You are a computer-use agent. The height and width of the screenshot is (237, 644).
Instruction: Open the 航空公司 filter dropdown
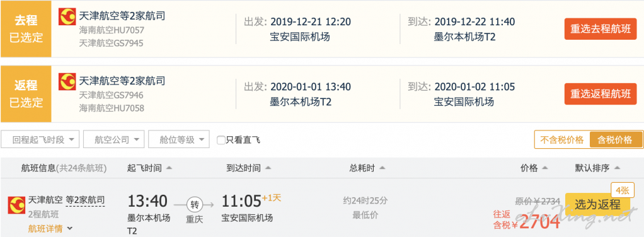114,140
